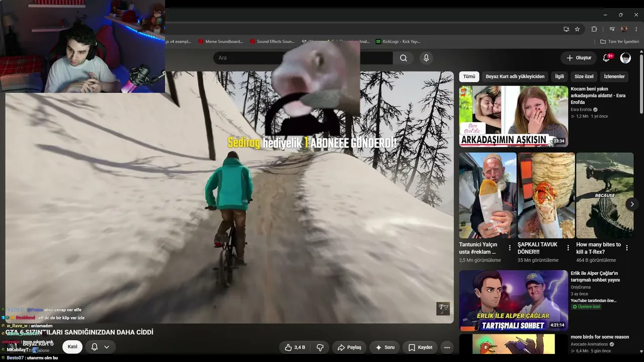Click the Paylaş share button
Image resolution: width=644 pixels, height=362 pixels.
[x=350, y=347]
